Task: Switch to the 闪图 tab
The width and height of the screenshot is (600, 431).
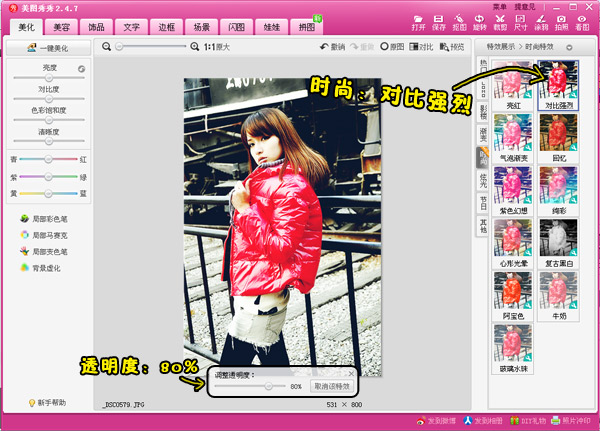Action: (236, 27)
